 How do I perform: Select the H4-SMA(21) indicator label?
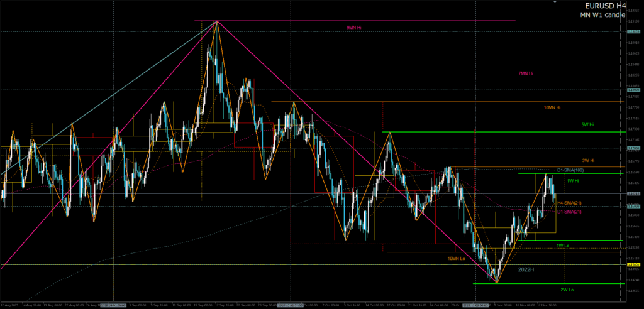click(x=570, y=203)
